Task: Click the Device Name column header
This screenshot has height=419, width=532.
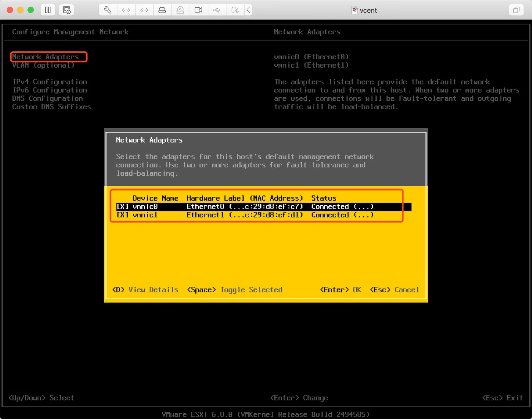Action: pos(155,198)
